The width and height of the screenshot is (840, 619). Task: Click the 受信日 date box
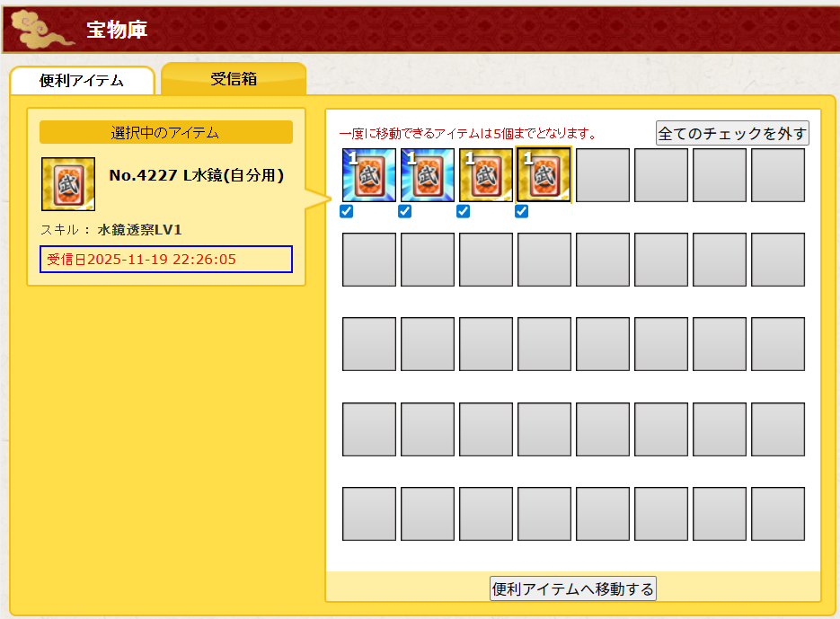point(166,260)
